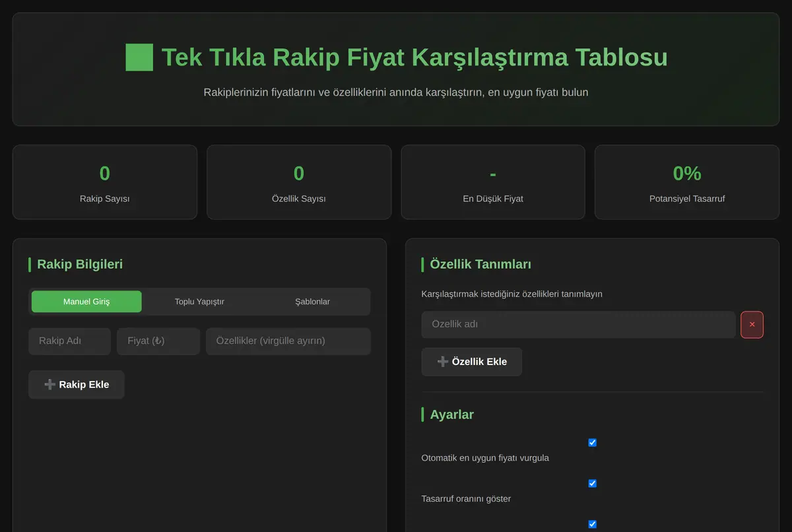
Task: Focus the Özellik adı input
Action: [x=578, y=325]
